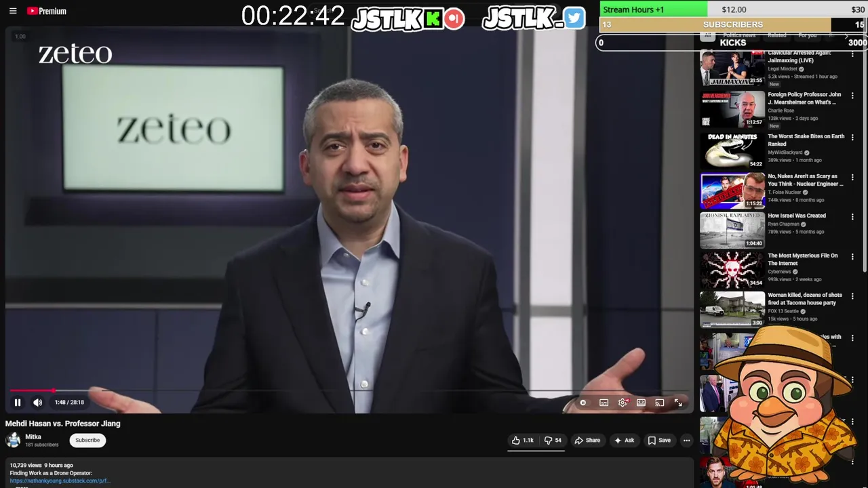Image resolution: width=868 pixels, height=488 pixels.
Task: Open more actions ellipsis below video
Action: [x=686, y=441]
